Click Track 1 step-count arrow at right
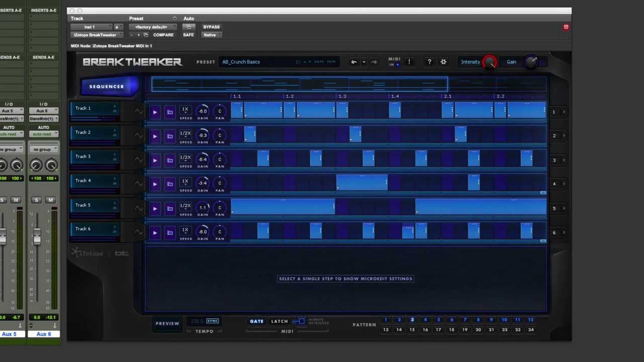 pyautogui.click(x=564, y=112)
